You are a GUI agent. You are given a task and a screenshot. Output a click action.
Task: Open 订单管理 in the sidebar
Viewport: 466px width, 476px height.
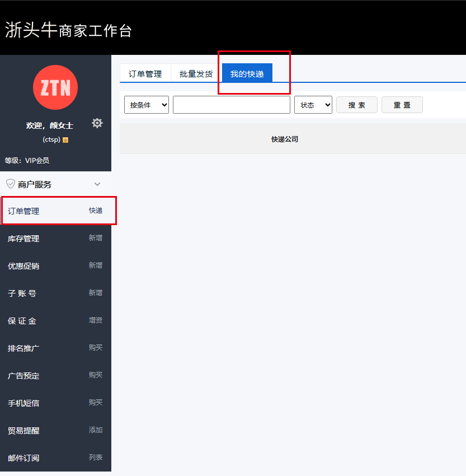[23, 211]
